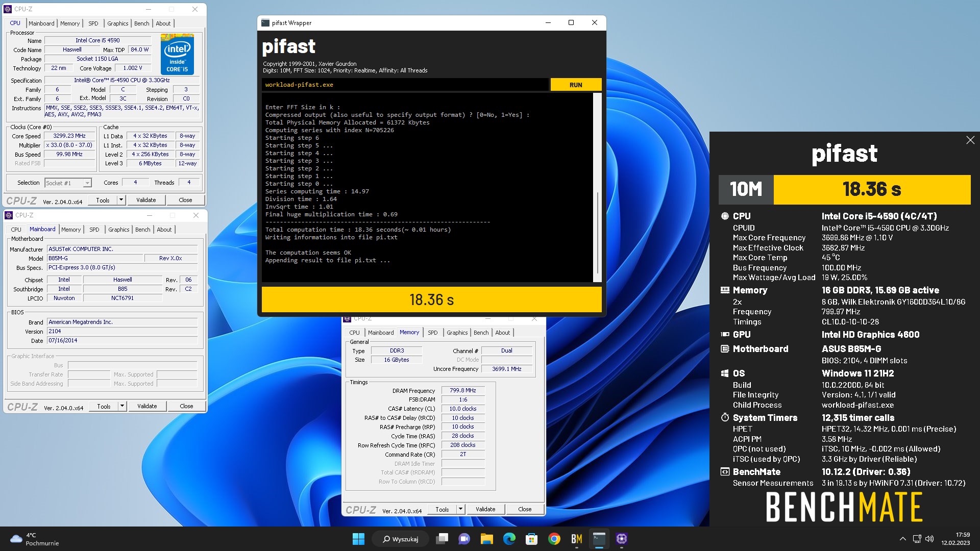Image resolution: width=980 pixels, height=551 pixels.
Task: Click Intel HD Graphics 4600 text
Action: click(870, 335)
